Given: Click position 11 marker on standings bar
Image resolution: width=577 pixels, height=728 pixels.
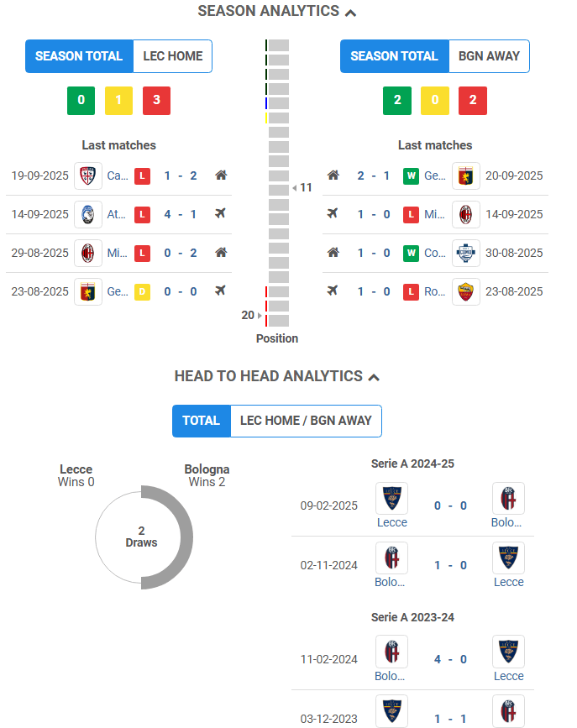Looking at the screenshot, I should 302,187.
